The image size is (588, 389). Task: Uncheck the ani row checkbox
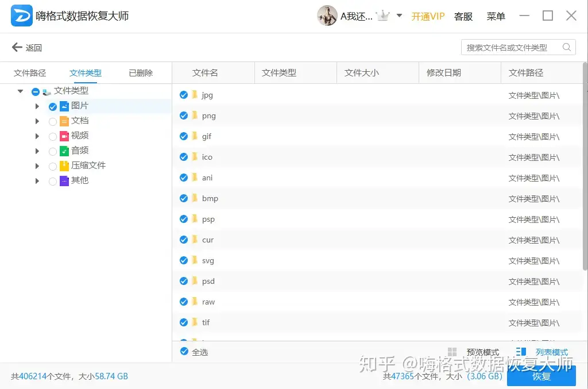click(x=184, y=178)
